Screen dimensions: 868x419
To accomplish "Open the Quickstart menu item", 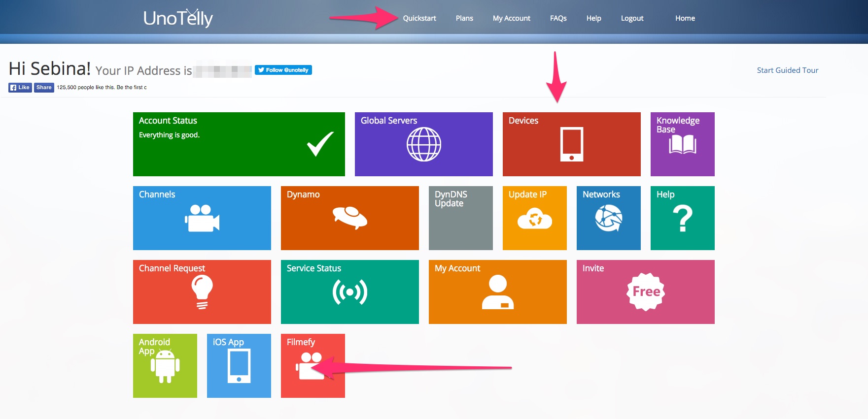I will (419, 18).
